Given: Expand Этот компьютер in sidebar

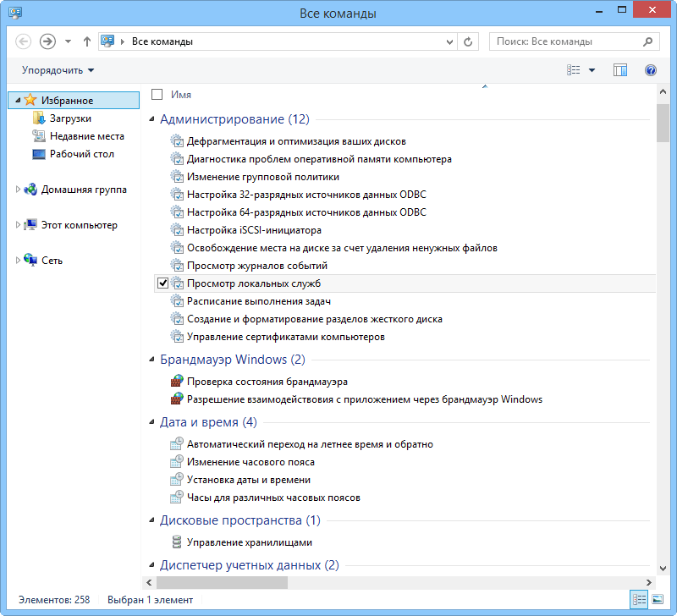Looking at the screenshot, I should tap(19, 225).
